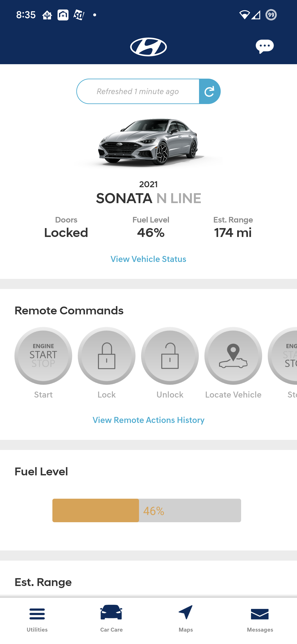Open View Remote Actions History
The height and width of the screenshot is (644, 297).
tap(148, 420)
